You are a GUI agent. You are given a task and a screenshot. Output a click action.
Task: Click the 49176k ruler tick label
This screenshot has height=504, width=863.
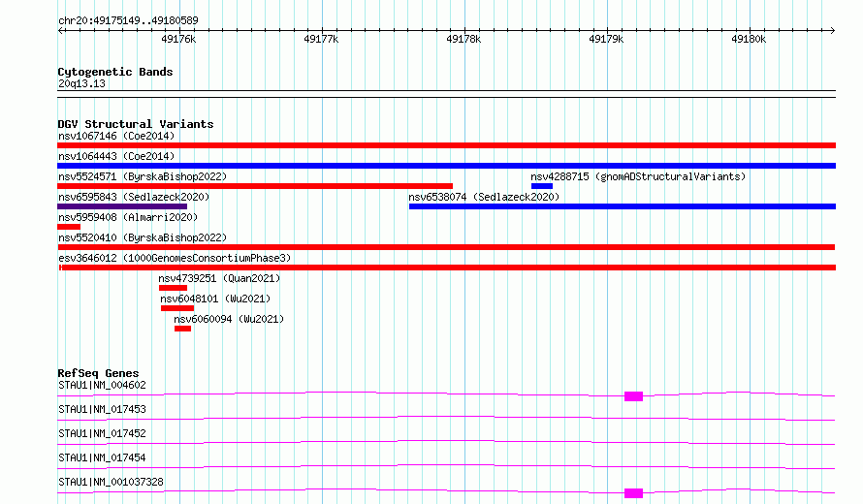[x=178, y=39]
